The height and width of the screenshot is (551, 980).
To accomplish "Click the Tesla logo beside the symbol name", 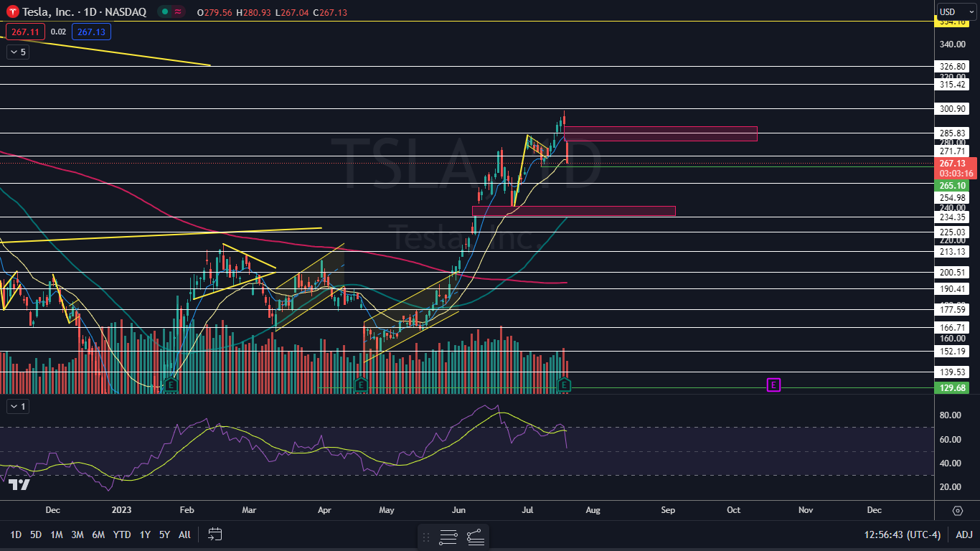I will pyautogui.click(x=12, y=11).
